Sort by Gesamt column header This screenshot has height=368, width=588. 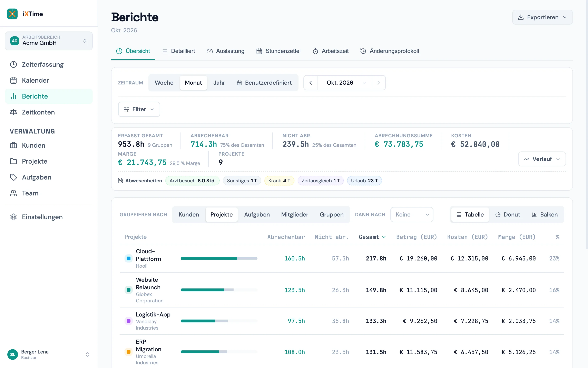[372, 237]
